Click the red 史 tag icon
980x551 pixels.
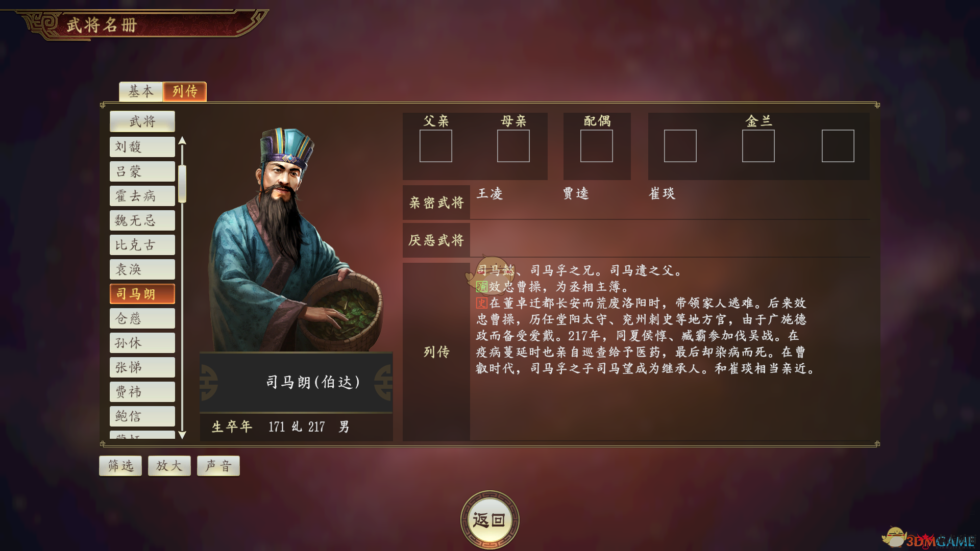[x=482, y=303]
